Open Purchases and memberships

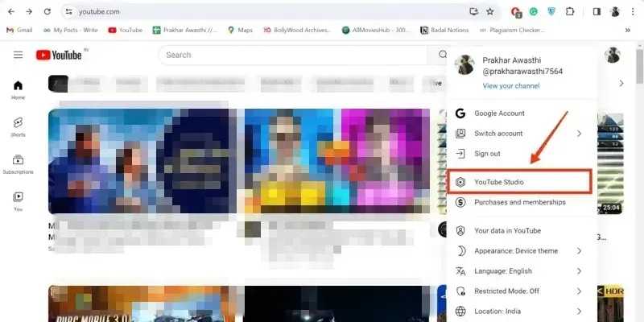(x=519, y=202)
